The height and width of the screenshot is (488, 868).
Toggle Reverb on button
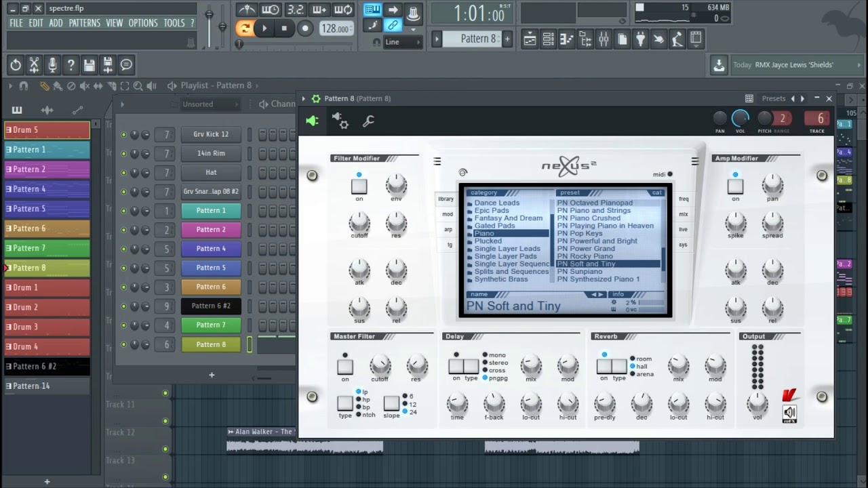point(604,367)
